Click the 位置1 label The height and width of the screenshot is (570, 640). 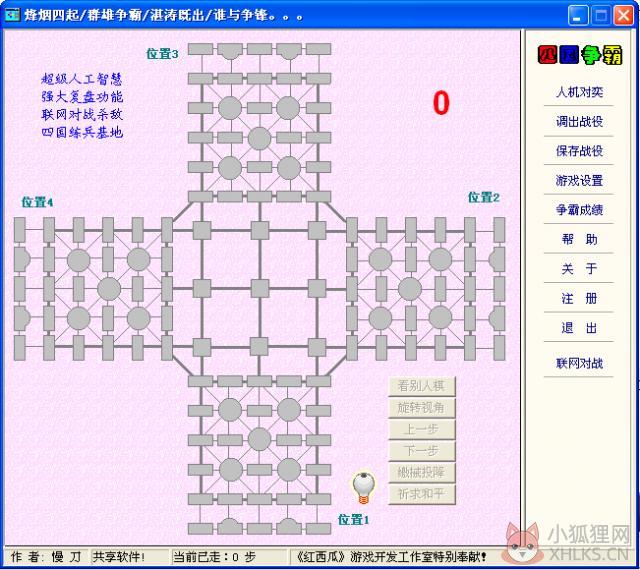(x=354, y=520)
